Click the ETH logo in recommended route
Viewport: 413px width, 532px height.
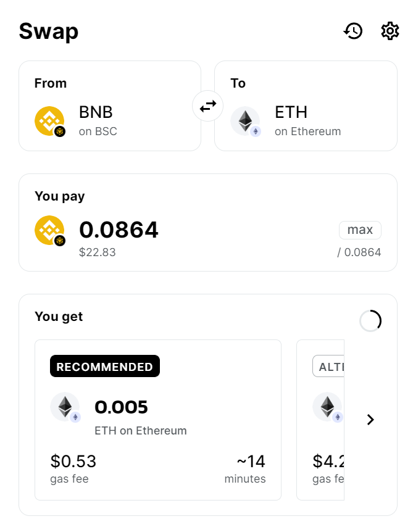65,407
